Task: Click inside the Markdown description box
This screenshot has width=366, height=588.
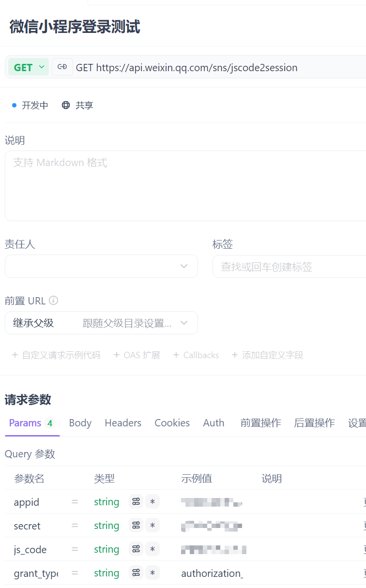Action: 185,186
